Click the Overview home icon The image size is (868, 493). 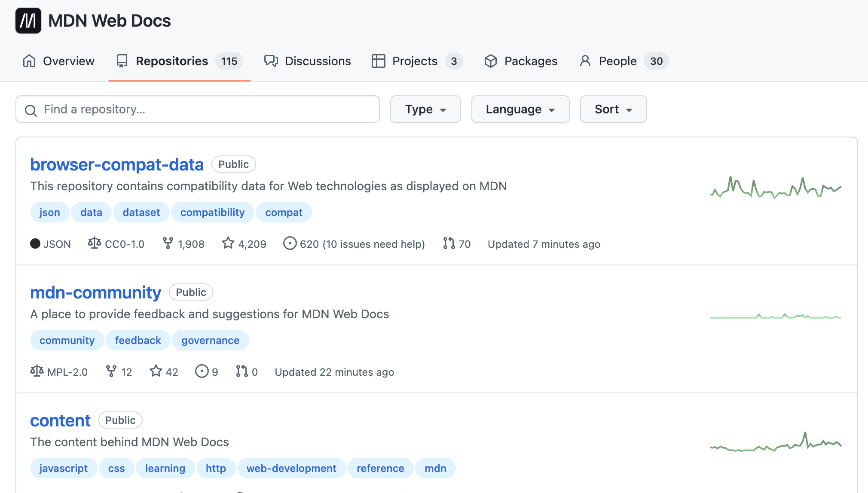click(29, 61)
